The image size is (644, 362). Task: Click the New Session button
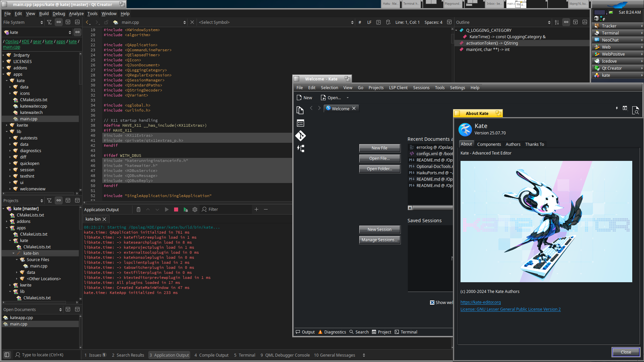click(x=379, y=229)
